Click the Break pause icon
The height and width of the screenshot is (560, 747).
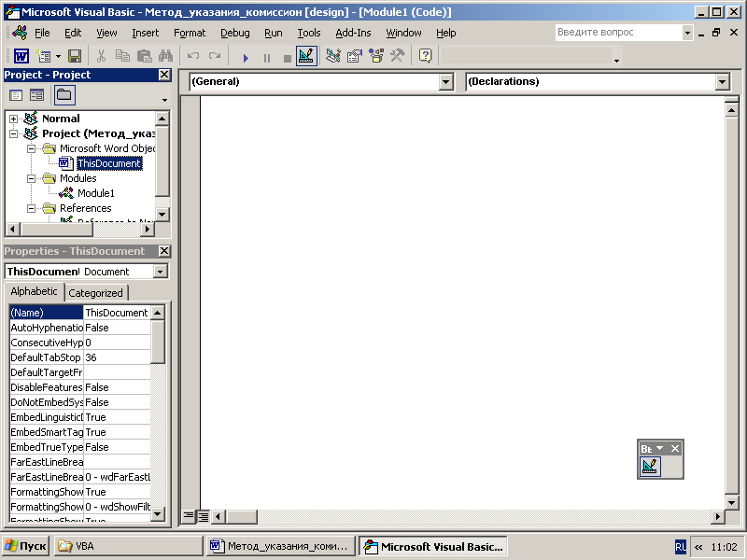[267, 58]
